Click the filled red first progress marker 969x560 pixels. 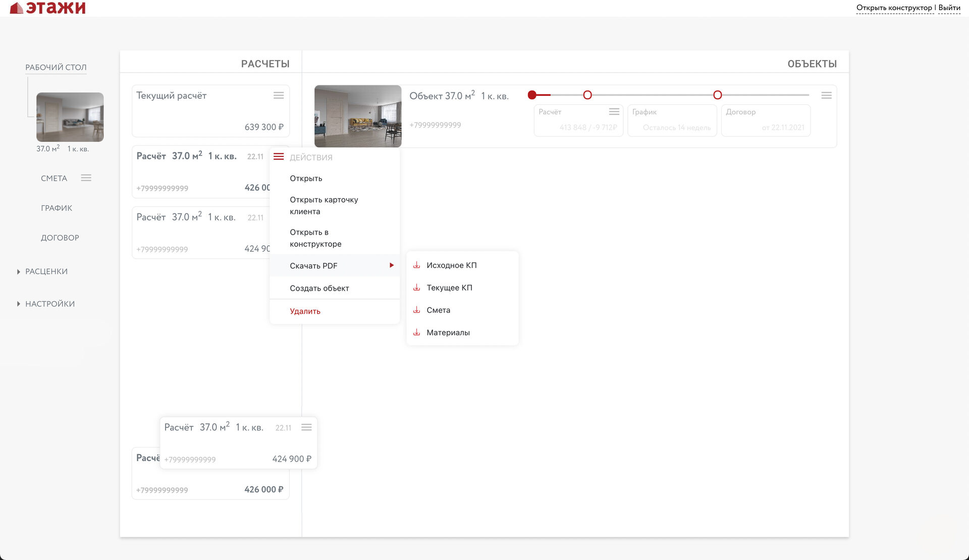pos(532,95)
